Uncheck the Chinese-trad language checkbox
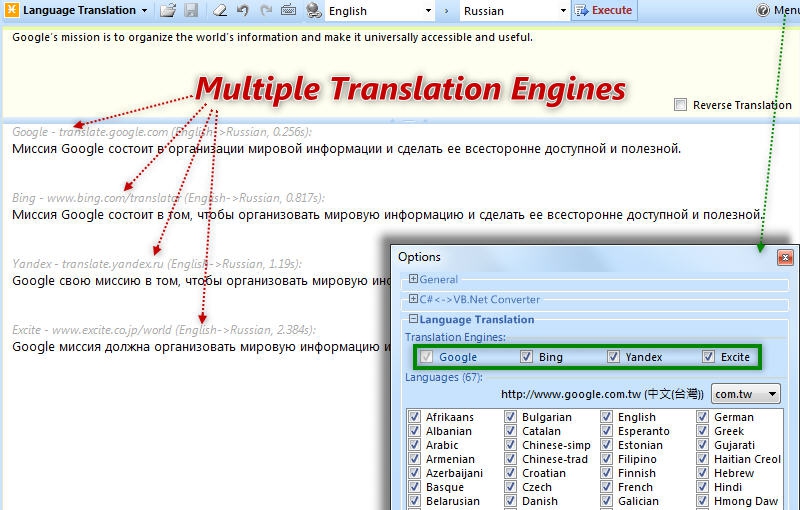 pyautogui.click(x=510, y=458)
